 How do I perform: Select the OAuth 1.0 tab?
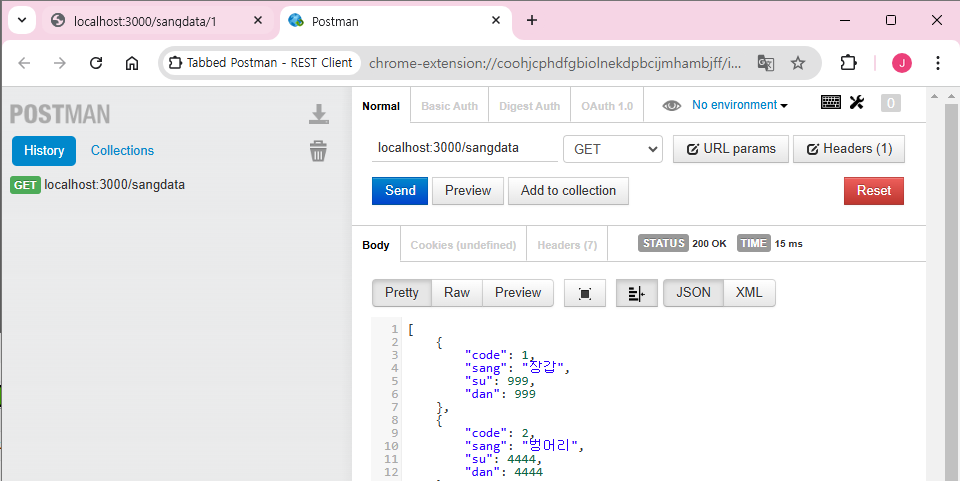coord(607,106)
